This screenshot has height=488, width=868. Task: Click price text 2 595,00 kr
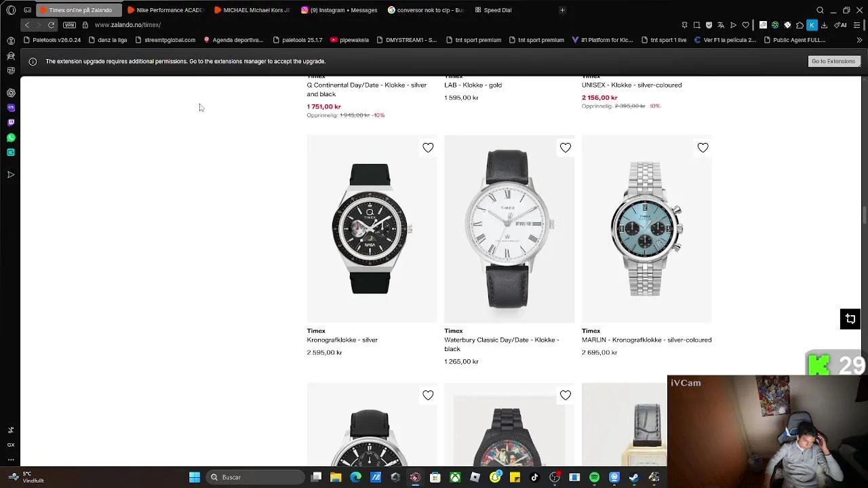324,352
